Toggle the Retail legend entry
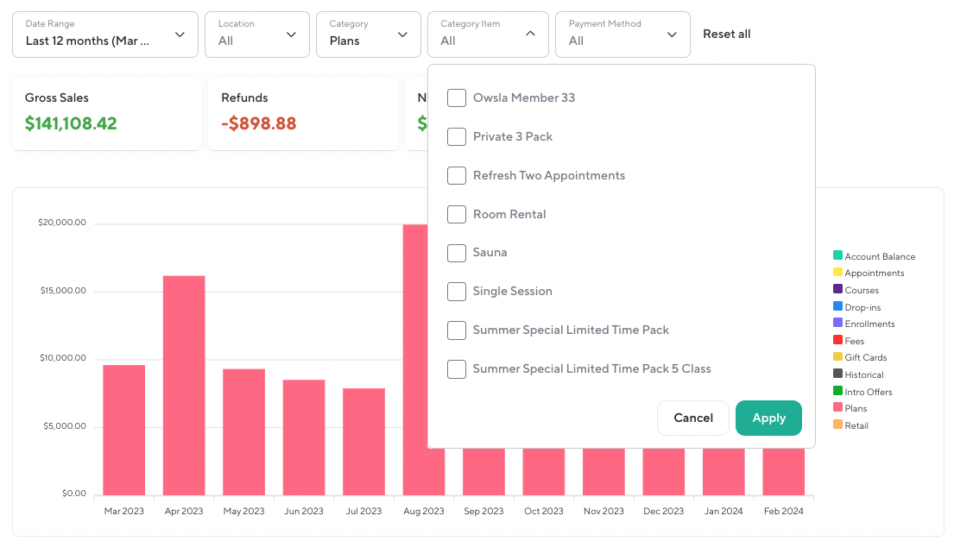Screen dimensions: 973x560 [x=856, y=425]
